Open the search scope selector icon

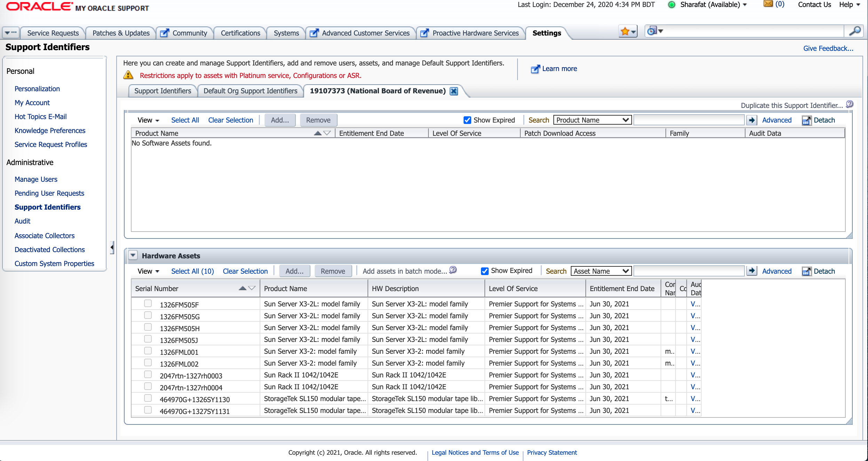tap(655, 31)
